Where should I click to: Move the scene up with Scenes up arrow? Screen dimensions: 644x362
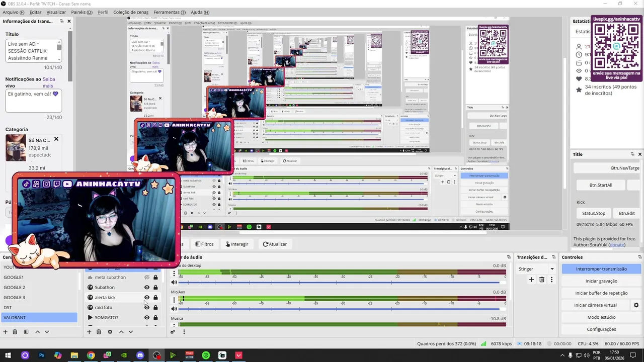pyautogui.click(x=37, y=332)
